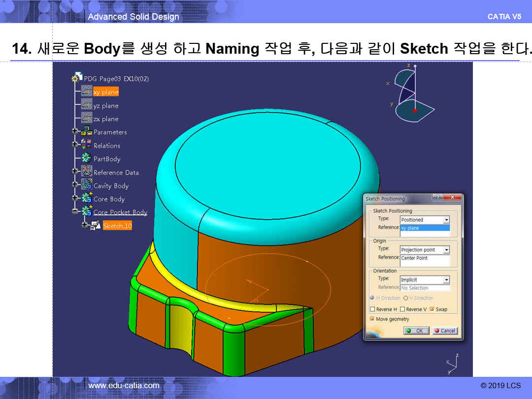
Task: Click the Origin Reference Center Point field
Action: tap(425, 258)
